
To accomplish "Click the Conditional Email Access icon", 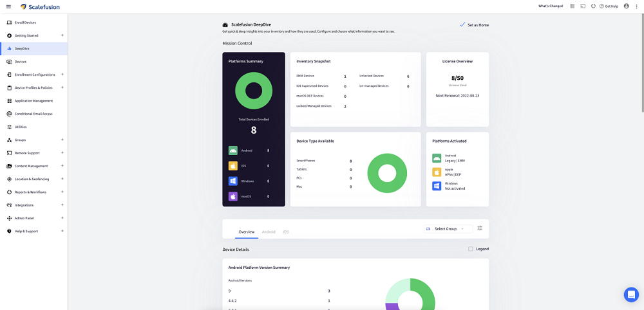I will tap(9, 114).
